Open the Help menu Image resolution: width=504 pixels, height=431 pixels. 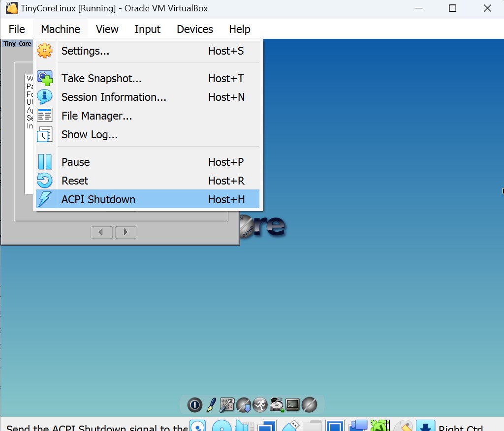(240, 29)
